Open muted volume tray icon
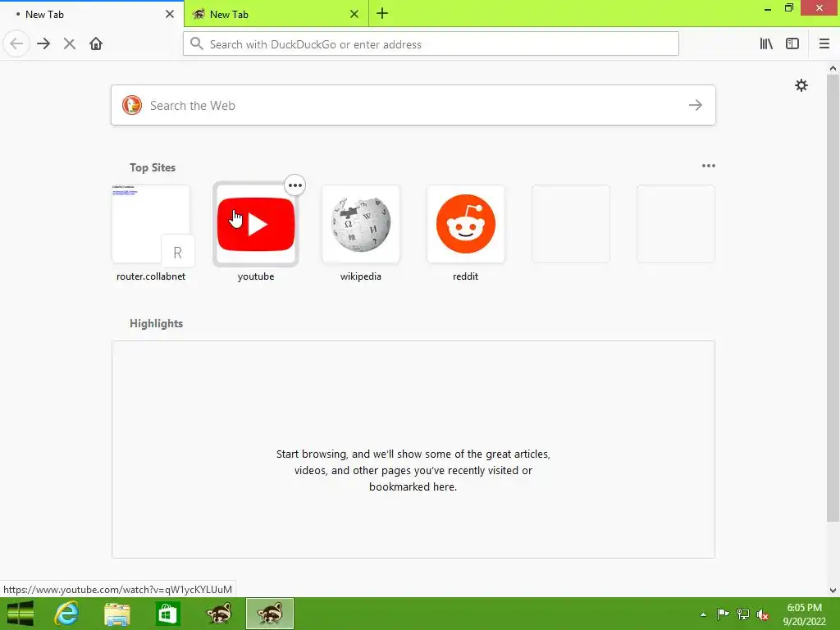 click(763, 614)
